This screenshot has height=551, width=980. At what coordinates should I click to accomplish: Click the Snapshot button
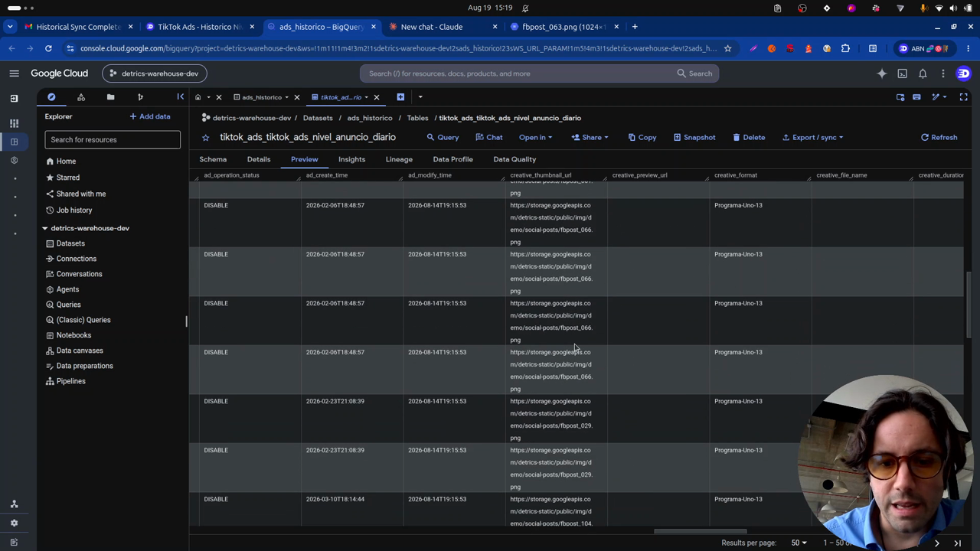(x=694, y=138)
